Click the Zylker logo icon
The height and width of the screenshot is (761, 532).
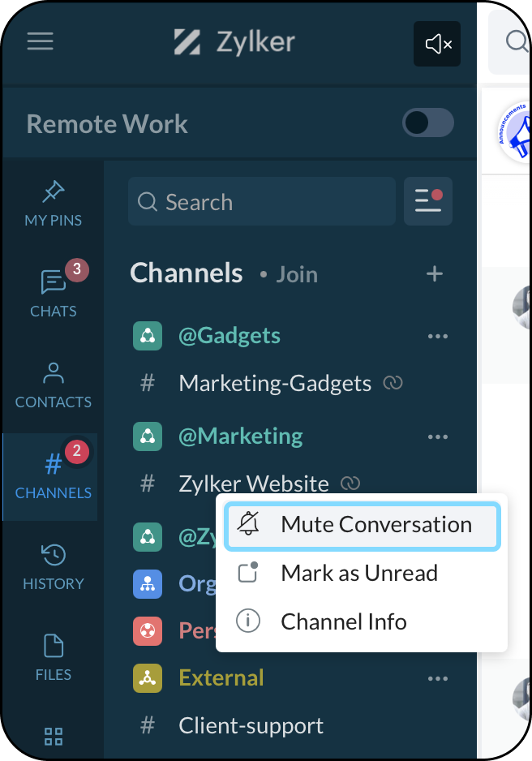pyautogui.click(x=187, y=41)
